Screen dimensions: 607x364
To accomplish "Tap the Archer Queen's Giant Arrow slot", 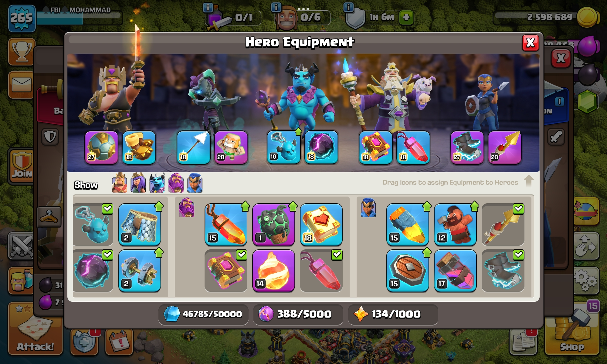I will (193, 148).
